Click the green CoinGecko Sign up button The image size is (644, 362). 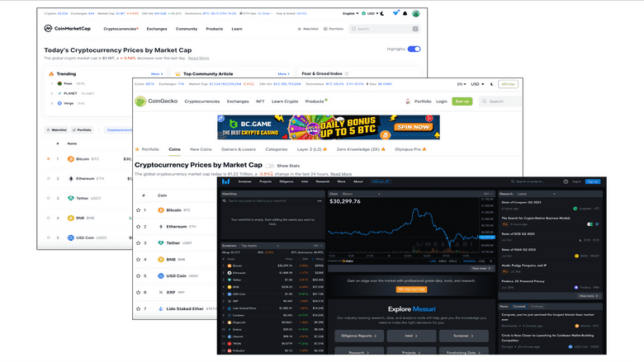[x=462, y=101]
